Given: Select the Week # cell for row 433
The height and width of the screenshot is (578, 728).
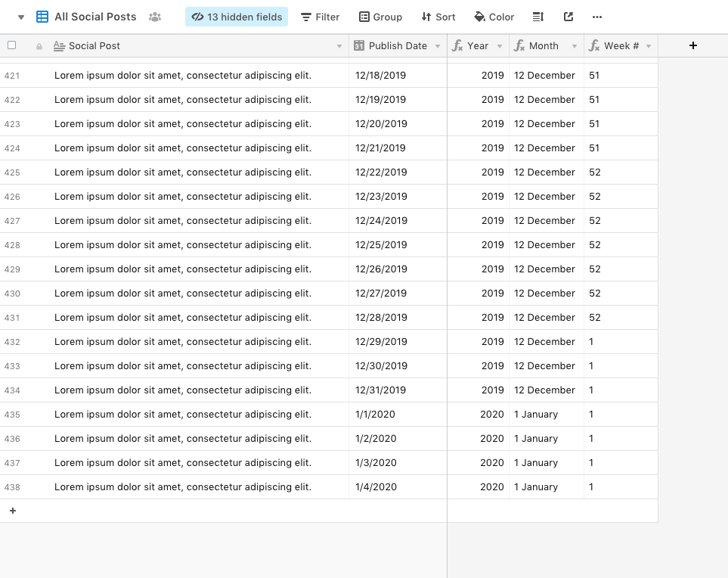Looking at the screenshot, I should pyautogui.click(x=621, y=366).
